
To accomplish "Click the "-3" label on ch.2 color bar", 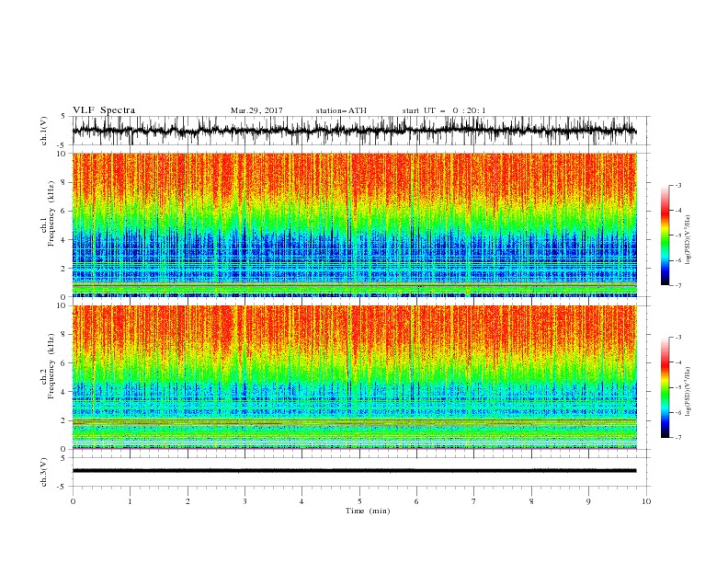I will click(678, 338).
